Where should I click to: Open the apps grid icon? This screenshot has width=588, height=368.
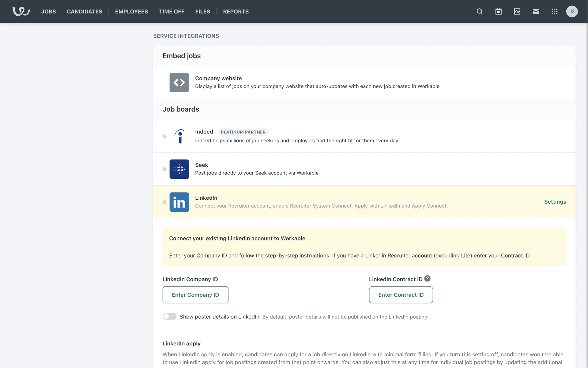click(x=554, y=11)
